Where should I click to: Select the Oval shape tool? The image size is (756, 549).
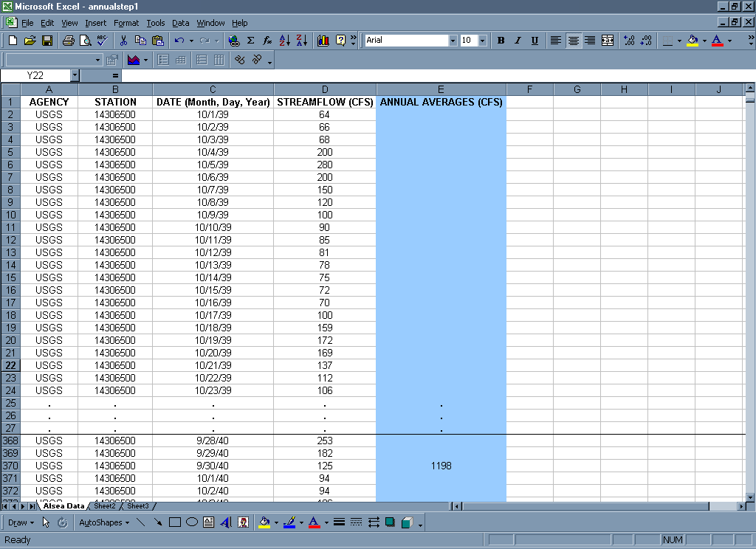click(191, 522)
